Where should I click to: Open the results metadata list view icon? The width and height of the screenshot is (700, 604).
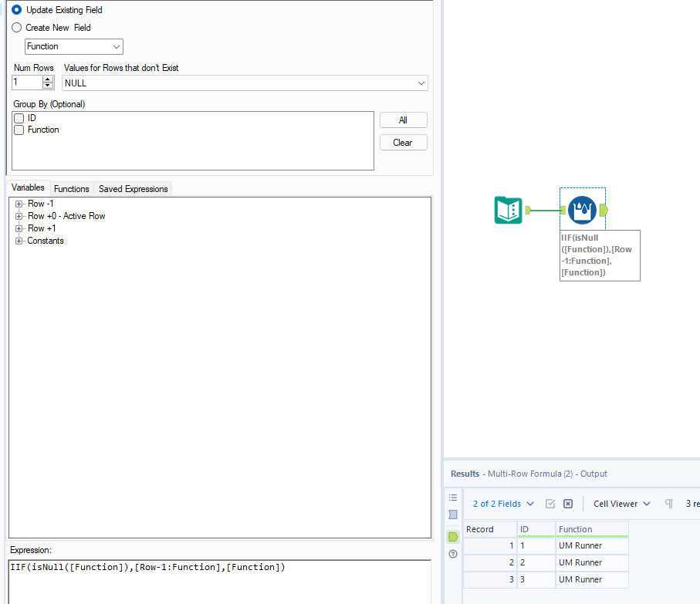pyautogui.click(x=453, y=498)
